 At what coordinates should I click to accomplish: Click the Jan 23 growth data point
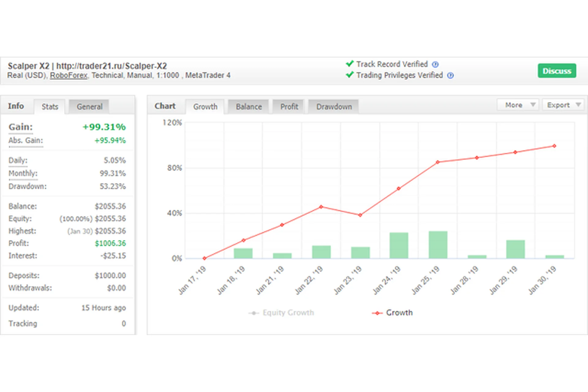pyautogui.click(x=360, y=215)
